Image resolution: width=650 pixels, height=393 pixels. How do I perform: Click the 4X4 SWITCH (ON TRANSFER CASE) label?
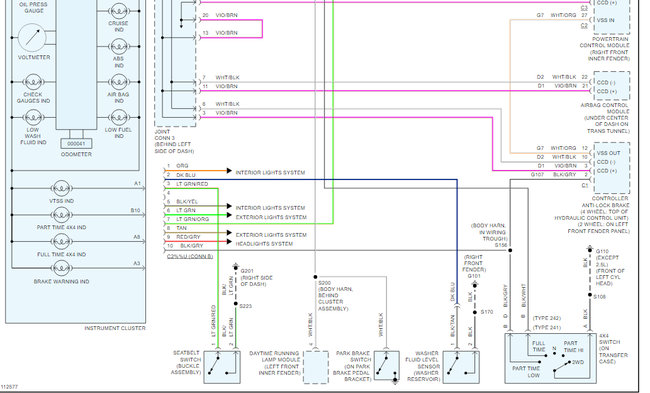click(614, 349)
